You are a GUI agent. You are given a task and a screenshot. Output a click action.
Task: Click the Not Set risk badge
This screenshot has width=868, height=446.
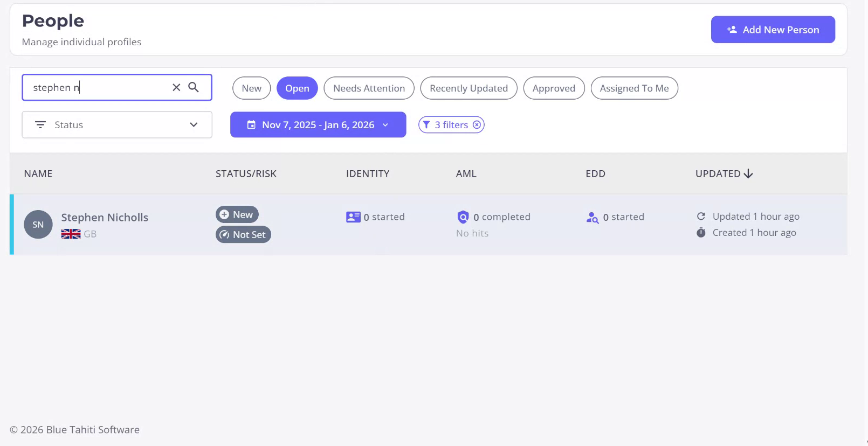tap(243, 235)
